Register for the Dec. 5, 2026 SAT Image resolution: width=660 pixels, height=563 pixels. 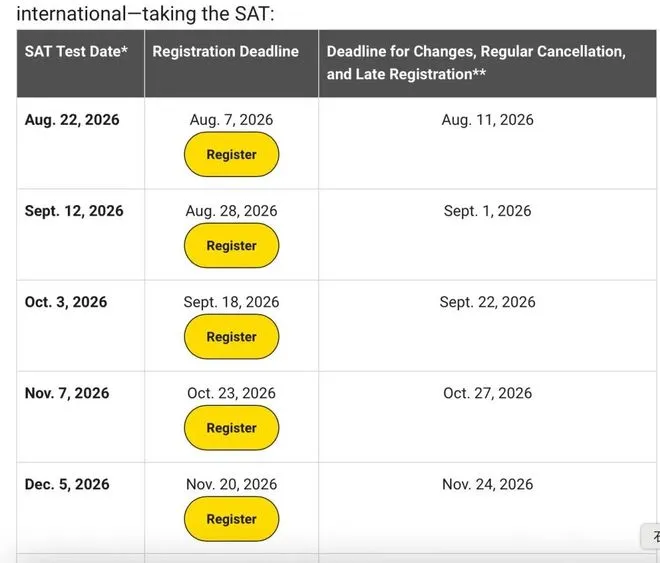pos(232,519)
